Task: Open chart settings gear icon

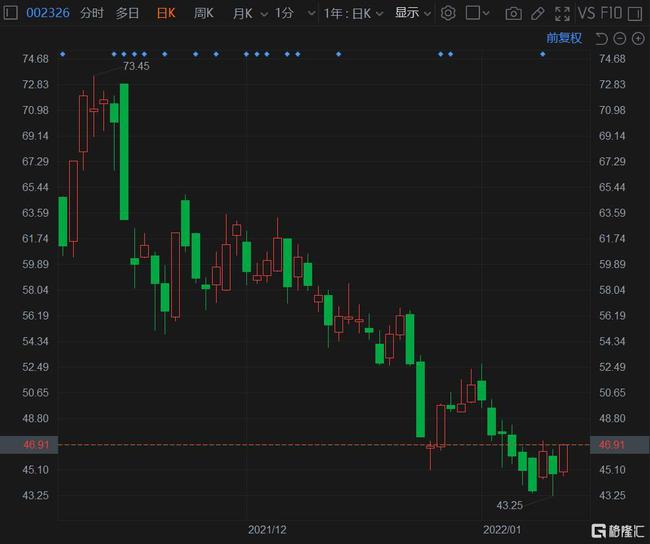Action: click(x=448, y=13)
